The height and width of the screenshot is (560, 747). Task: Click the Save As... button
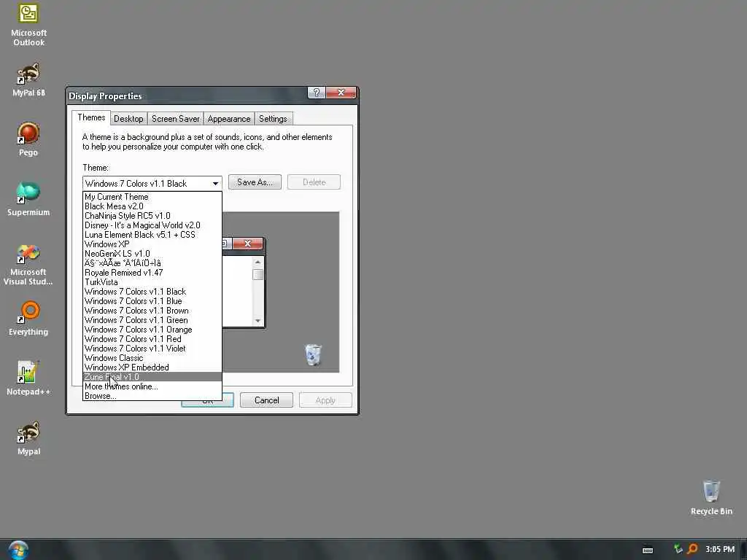click(x=255, y=182)
